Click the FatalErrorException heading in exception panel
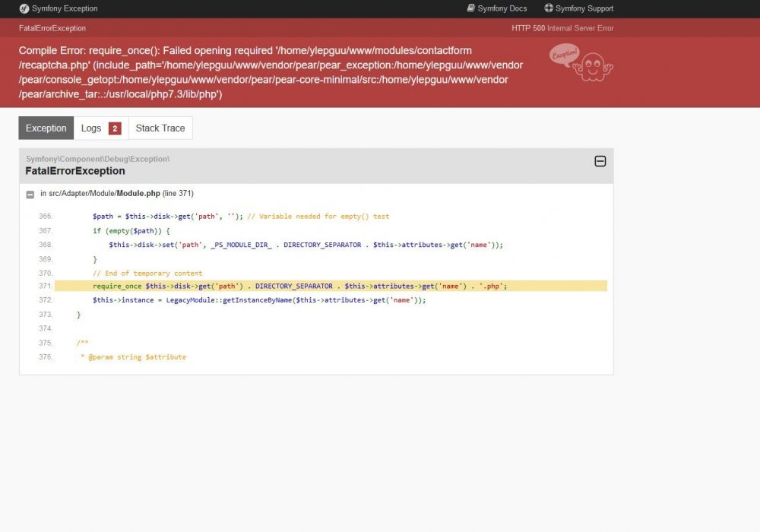Viewport: 760px width, 532px height. tap(75, 171)
